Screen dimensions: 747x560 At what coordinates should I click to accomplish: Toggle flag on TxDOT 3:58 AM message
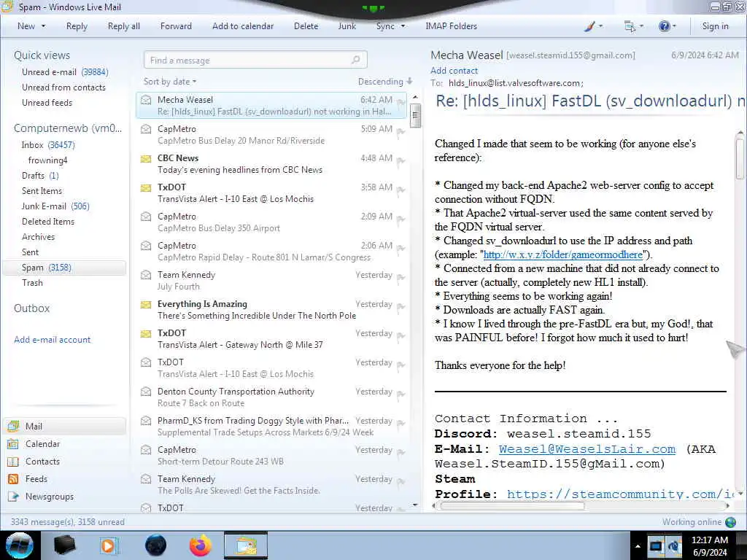point(400,190)
